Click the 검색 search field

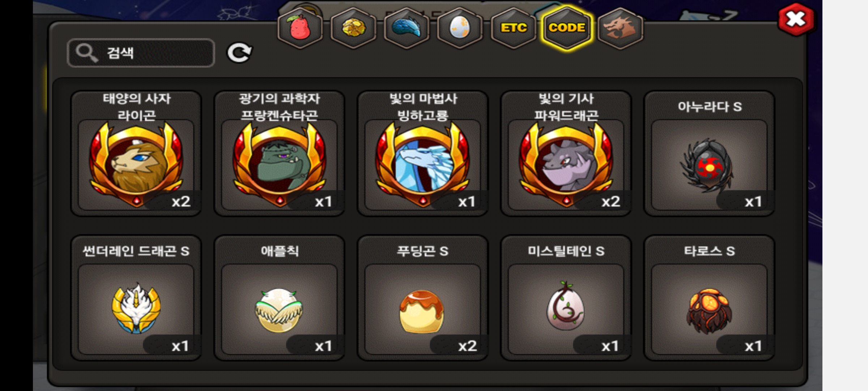pyautogui.click(x=141, y=53)
